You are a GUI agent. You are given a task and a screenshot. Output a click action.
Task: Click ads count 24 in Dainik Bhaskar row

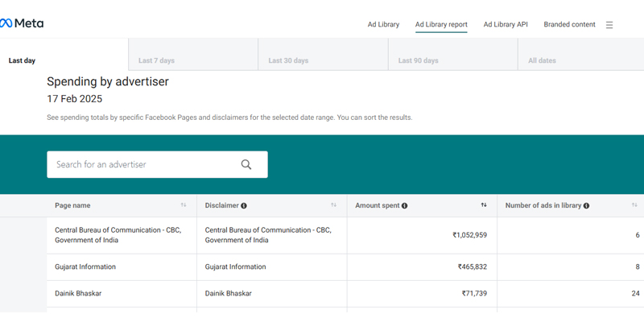click(635, 294)
